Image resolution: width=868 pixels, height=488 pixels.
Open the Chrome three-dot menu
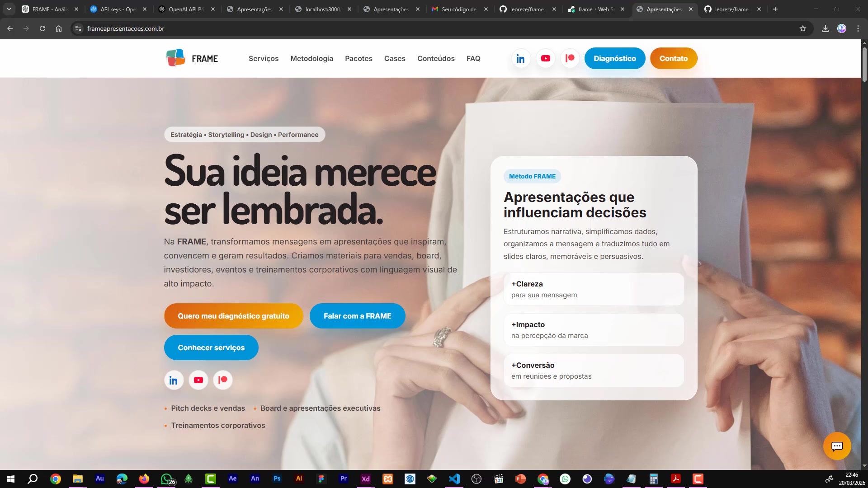point(858,28)
